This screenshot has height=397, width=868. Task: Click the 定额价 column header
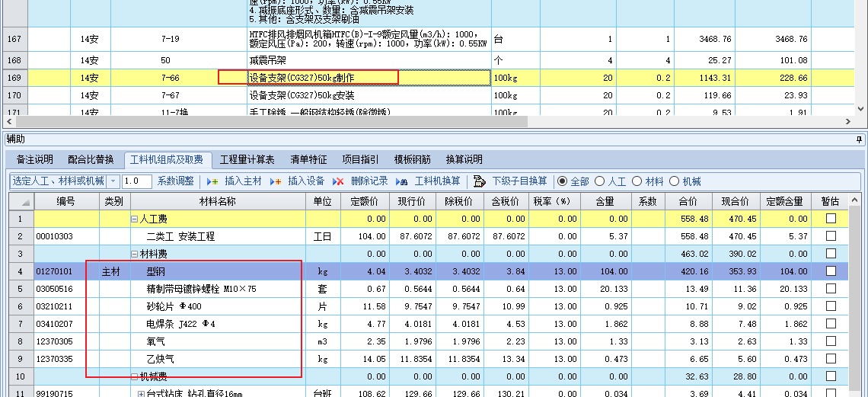click(x=366, y=201)
